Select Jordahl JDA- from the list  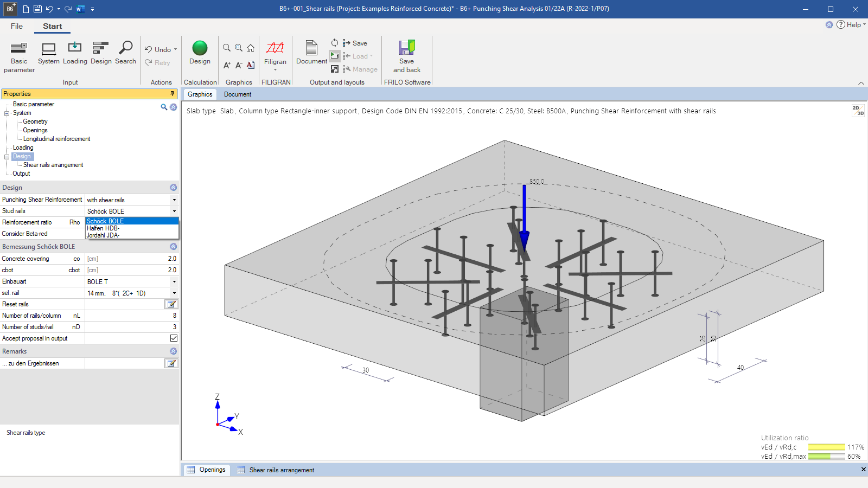tap(132, 235)
